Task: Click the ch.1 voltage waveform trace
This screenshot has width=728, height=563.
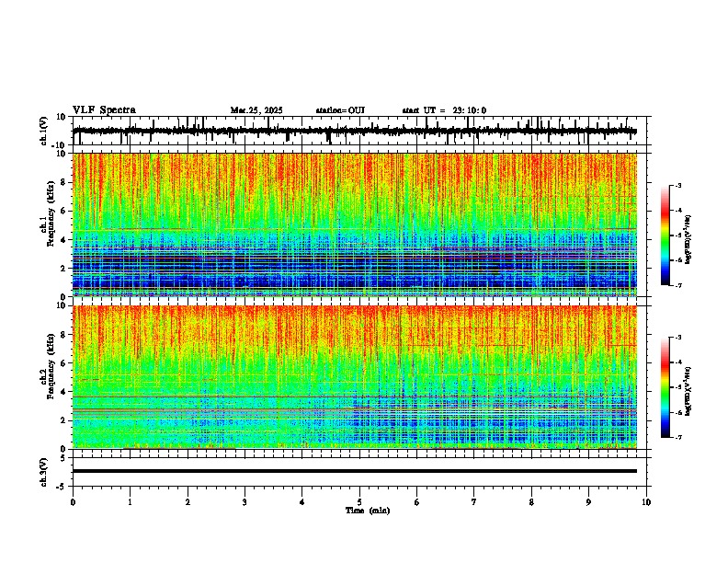Action: (x=355, y=131)
